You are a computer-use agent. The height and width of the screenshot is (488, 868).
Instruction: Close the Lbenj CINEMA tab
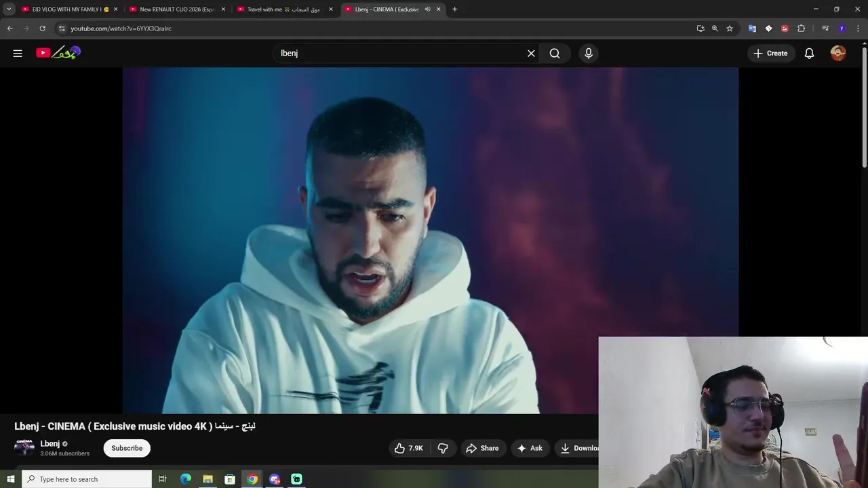[439, 9]
